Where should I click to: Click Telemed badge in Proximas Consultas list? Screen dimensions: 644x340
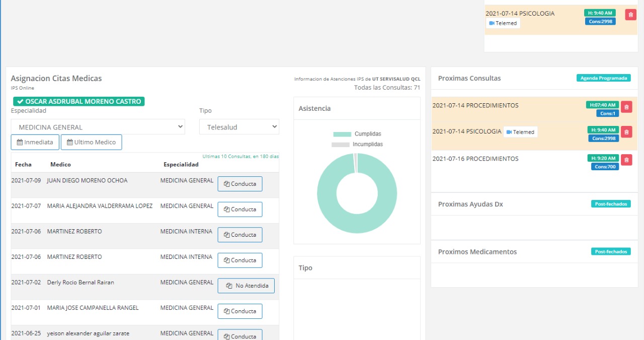click(520, 132)
